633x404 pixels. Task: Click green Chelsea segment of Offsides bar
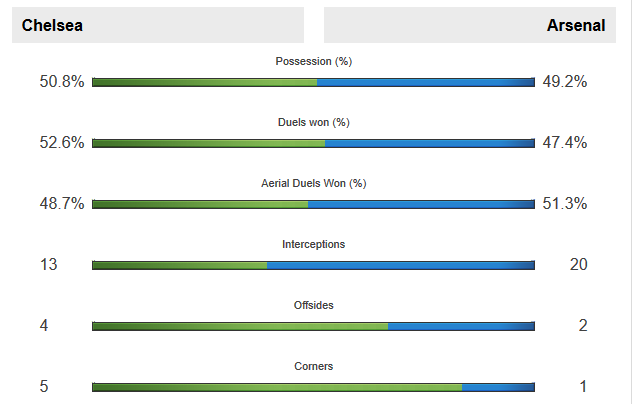(x=240, y=327)
